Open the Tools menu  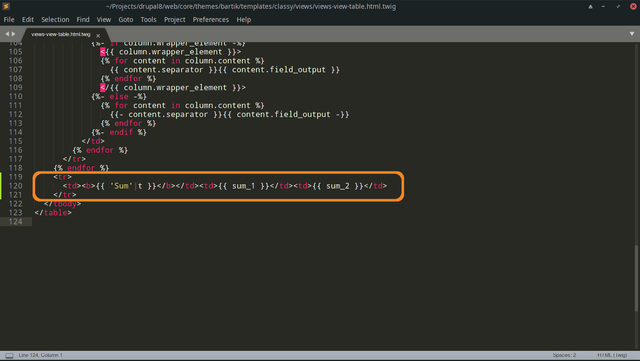[x=149, y=20]
